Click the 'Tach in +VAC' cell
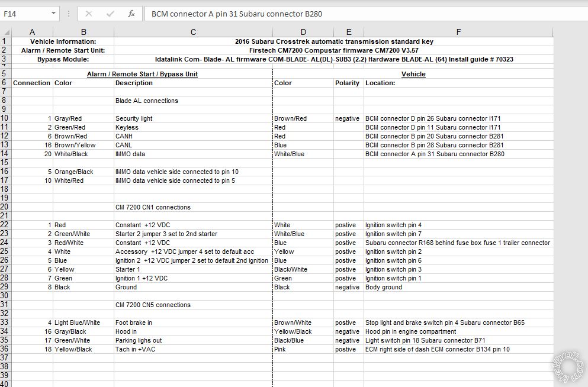Screen dimensions: 588x387 193,349
